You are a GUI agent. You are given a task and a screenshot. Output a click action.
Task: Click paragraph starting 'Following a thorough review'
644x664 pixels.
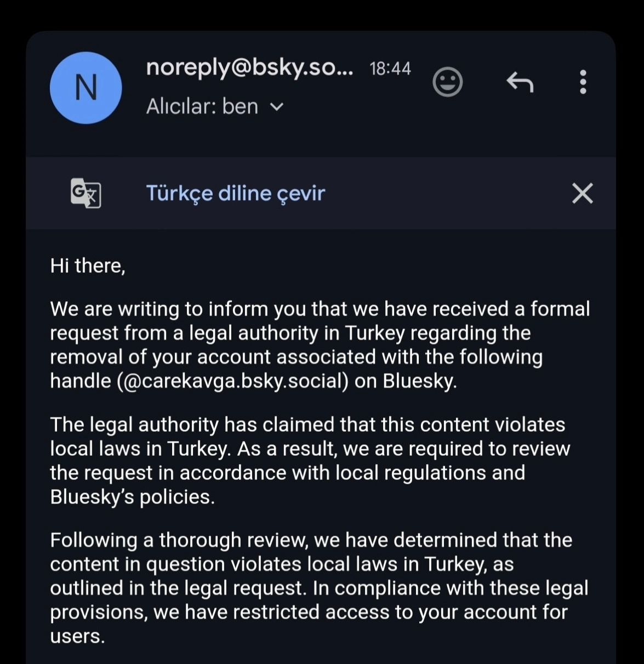pos(319,587)
